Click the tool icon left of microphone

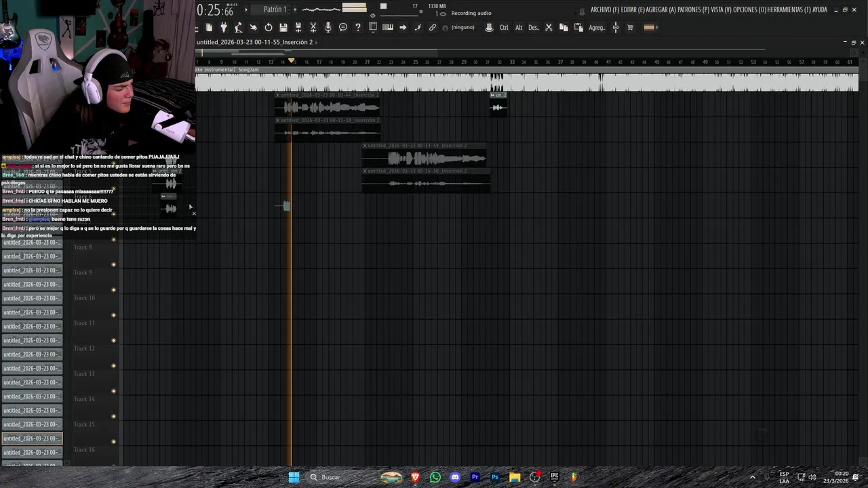point(313,28)
